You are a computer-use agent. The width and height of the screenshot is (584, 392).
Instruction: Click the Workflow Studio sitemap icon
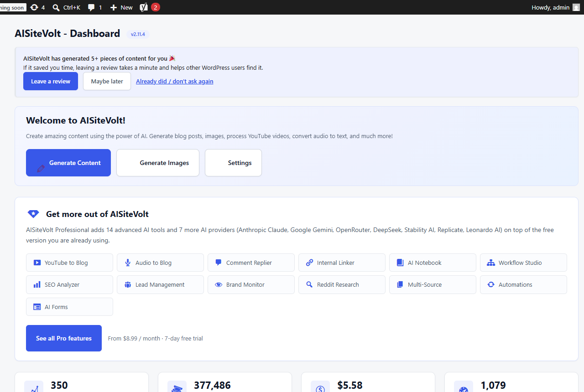pos(491,263)
